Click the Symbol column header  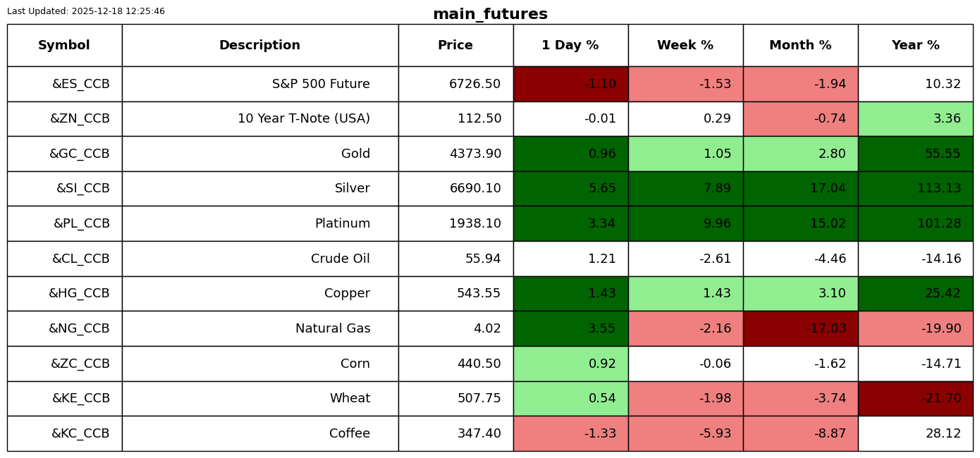64,45
